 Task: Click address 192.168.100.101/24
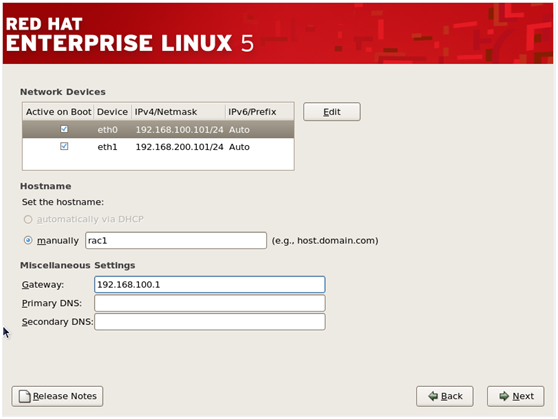coord(179,130)
